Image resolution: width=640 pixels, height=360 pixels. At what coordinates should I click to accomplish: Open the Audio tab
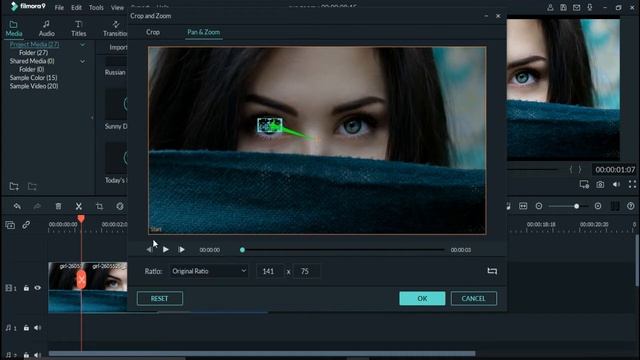pos(47,29)
